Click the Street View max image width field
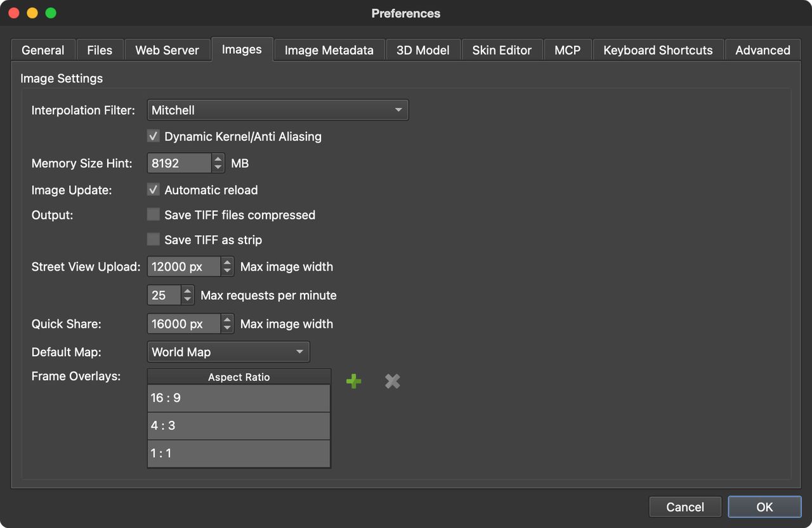Viewport: 812px width, 528px height. coord(184,267)
